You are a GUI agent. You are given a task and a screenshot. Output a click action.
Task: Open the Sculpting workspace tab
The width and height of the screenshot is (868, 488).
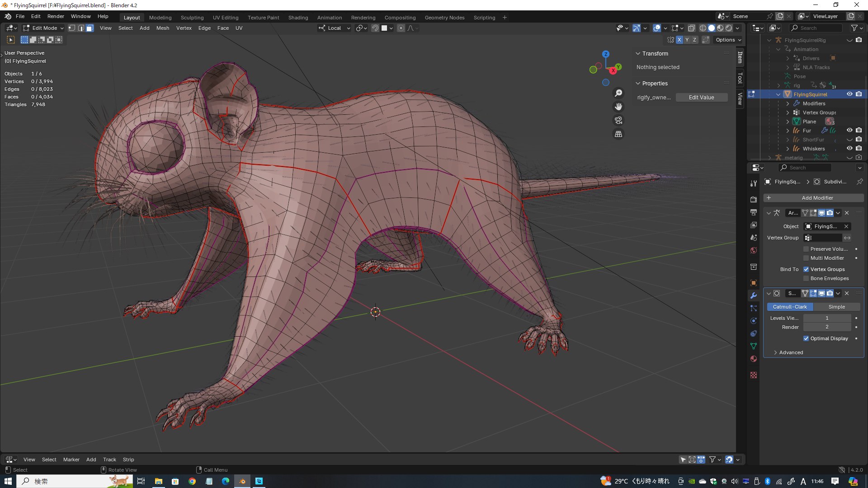click(192, 18)
